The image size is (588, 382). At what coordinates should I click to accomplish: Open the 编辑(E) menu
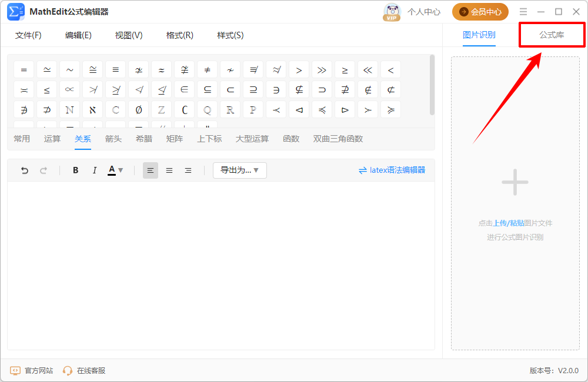pyautogui.click(x=78, y=35)
